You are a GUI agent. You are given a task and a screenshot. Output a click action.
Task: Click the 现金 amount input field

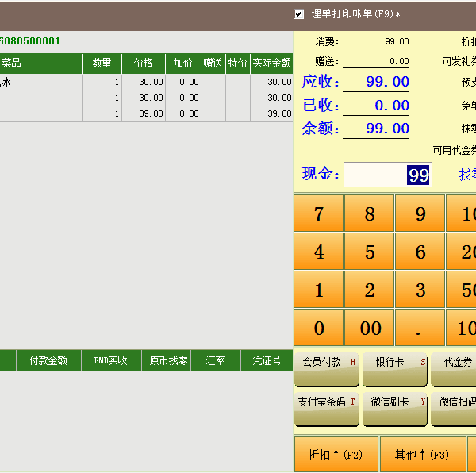click(388, 175)
